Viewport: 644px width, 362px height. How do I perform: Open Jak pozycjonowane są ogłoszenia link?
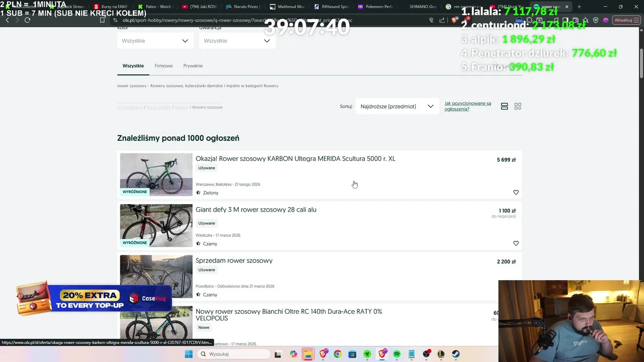[x=467, y=106]
